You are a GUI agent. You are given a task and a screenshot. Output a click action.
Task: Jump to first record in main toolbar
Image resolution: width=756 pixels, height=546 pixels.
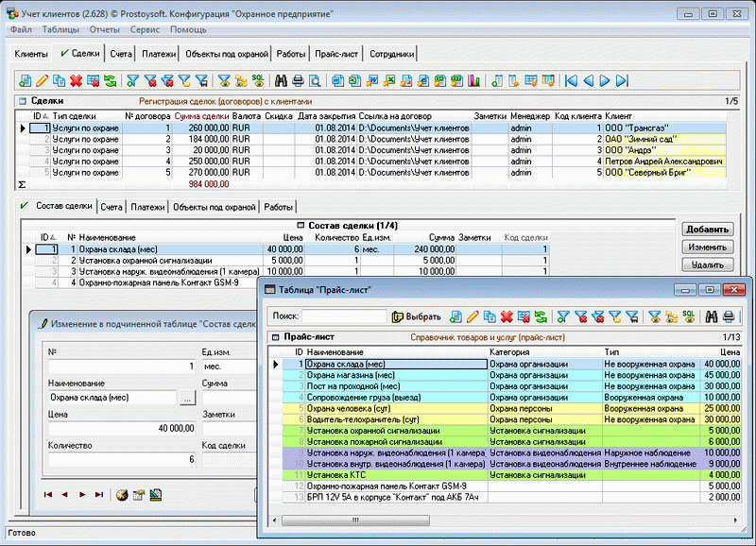(x=571, y=80)
